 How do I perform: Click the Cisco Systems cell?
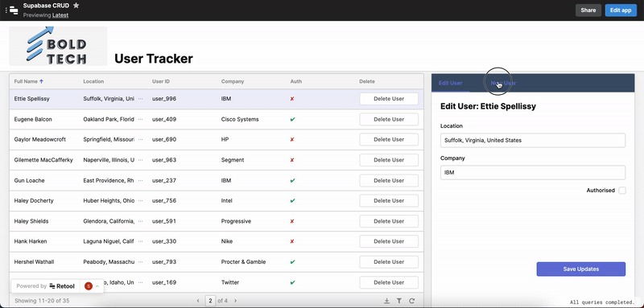(x=240, y=119)
